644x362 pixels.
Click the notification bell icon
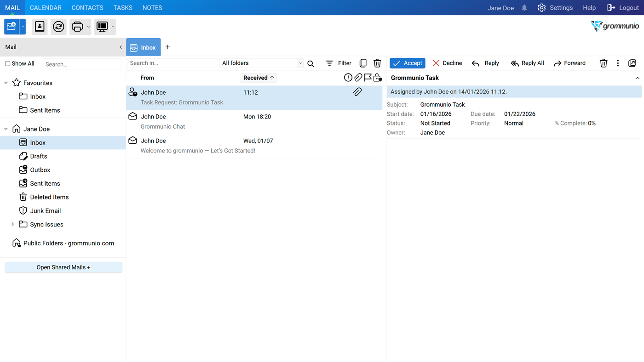(524, 8)
